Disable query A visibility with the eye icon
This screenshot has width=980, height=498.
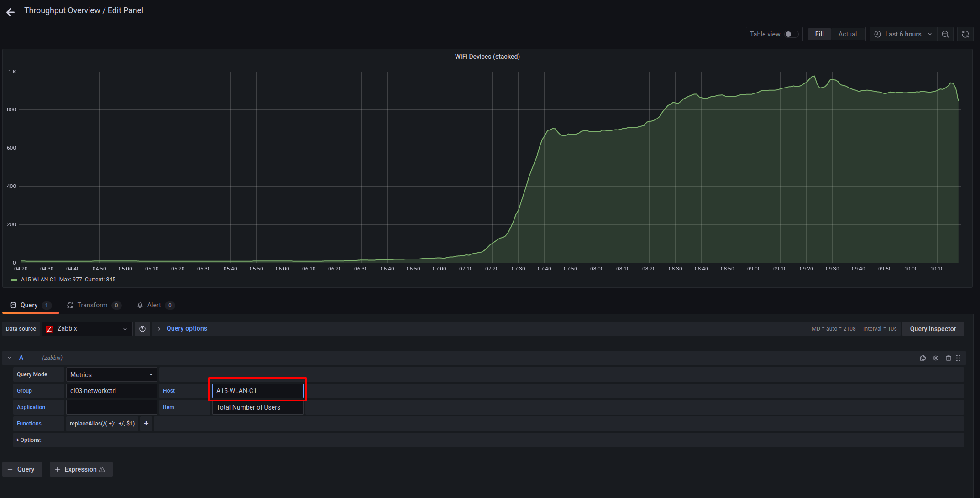[936, 358]
